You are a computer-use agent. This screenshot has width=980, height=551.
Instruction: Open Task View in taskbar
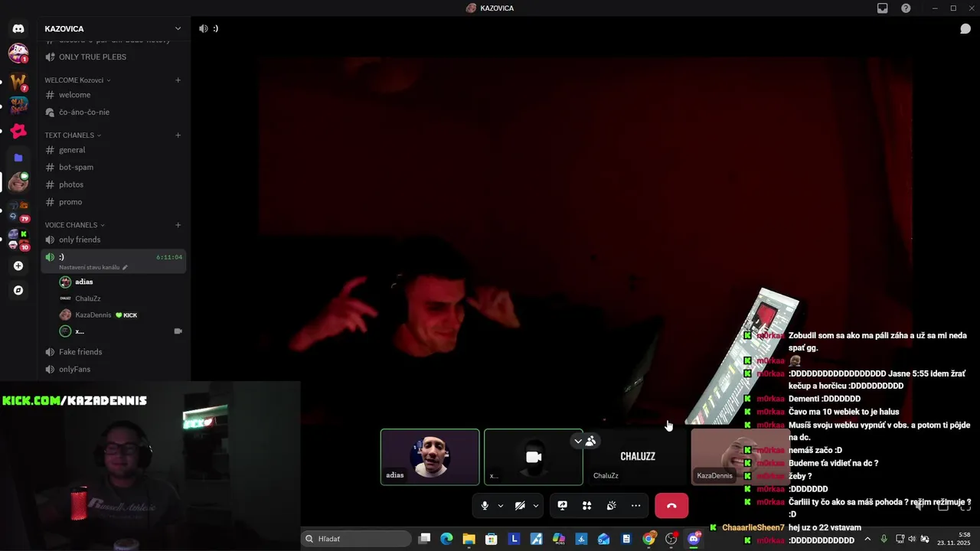424,540
